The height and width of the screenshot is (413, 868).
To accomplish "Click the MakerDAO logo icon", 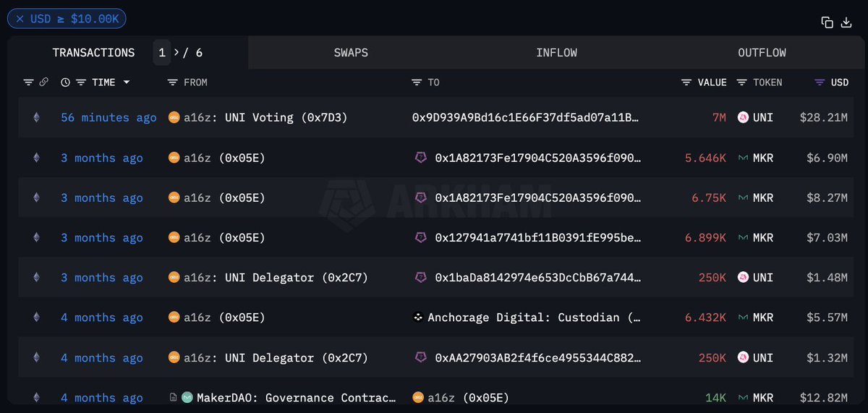I will point(187,397).
